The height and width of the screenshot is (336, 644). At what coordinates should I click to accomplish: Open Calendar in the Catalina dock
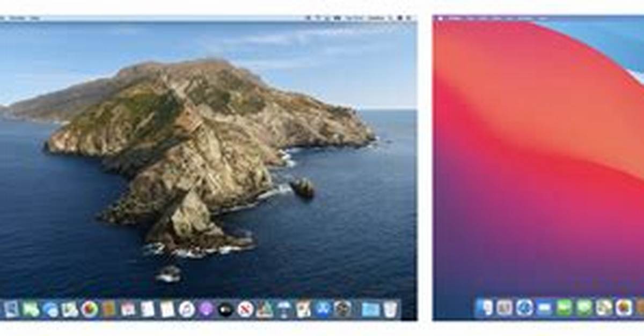128,309
